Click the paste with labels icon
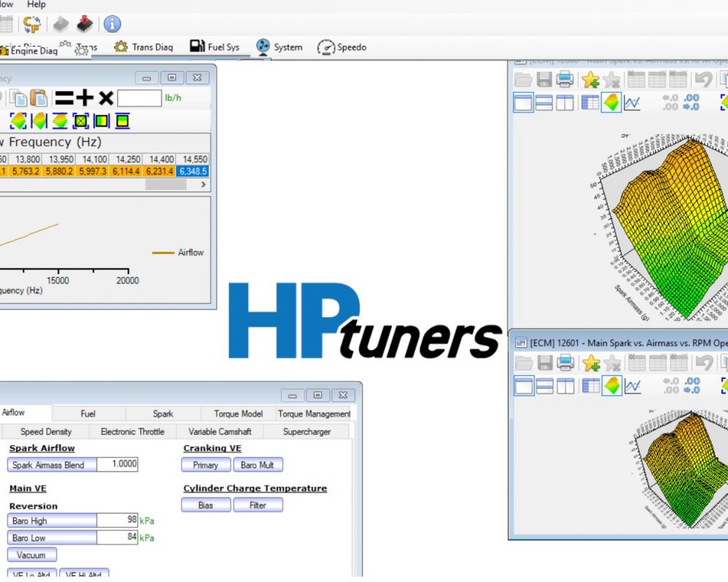The image size is (728, 582). pyautogui.click(x=39, y=98)
